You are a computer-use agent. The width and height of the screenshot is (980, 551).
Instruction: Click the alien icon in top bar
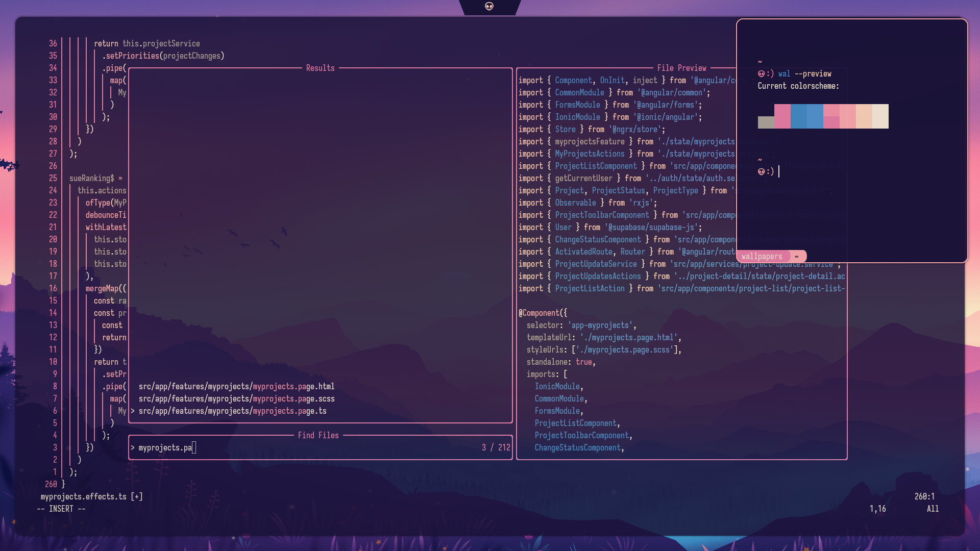coord(489,7)
